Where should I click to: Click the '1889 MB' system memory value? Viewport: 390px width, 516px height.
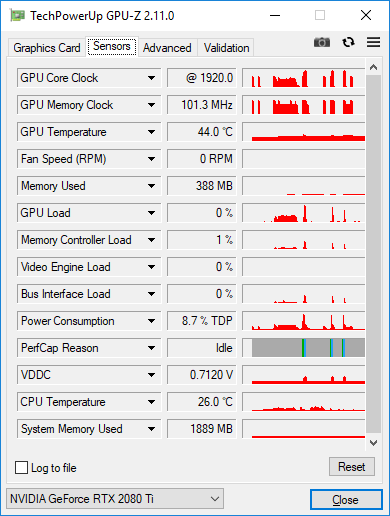tap(202, 429)
